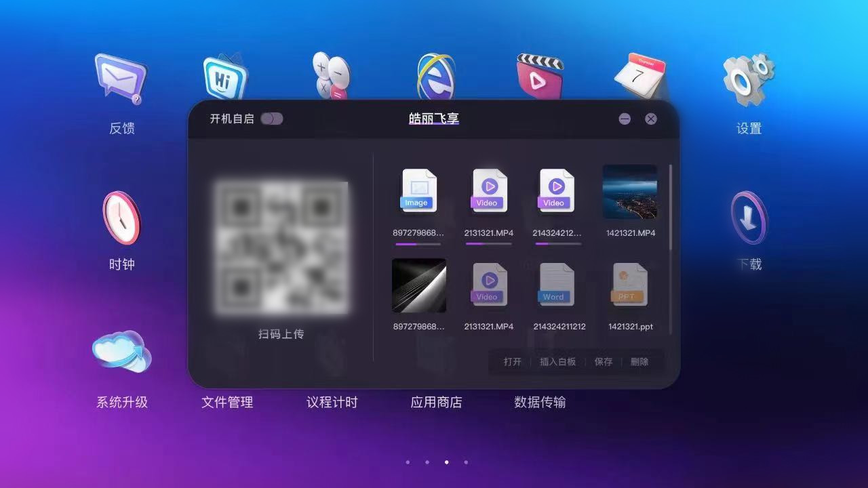This screenshot has width=868, height=488.
Task: Go to the last page indicator dot
Action: (466, 462)
